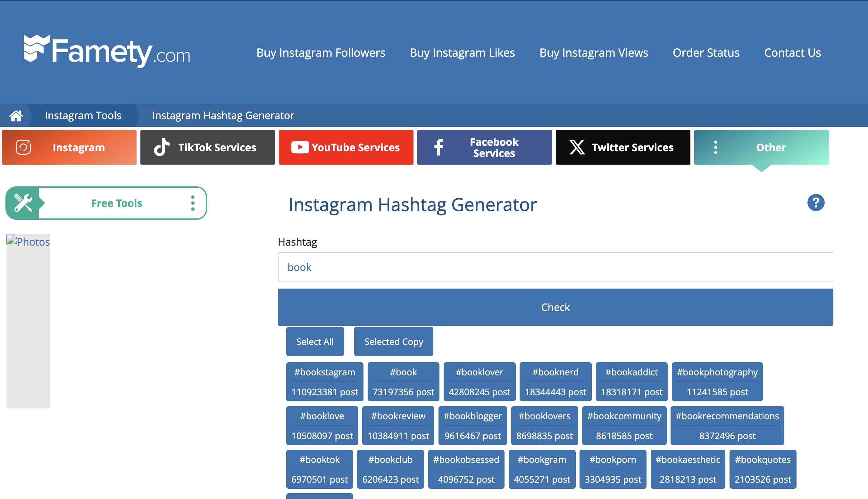Open Buy Instagram Likes page
The image size is (868, 499).
click(462, 53)
